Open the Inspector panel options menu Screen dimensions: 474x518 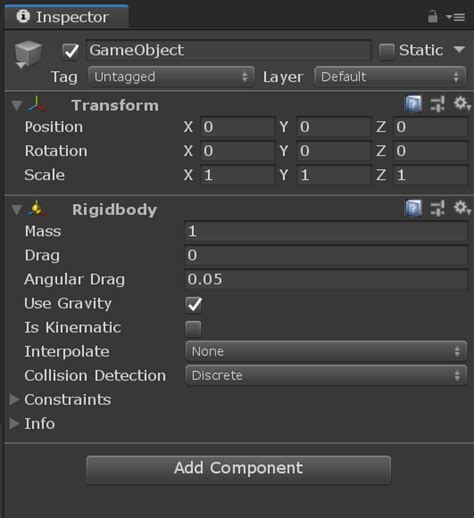[456, 17]
